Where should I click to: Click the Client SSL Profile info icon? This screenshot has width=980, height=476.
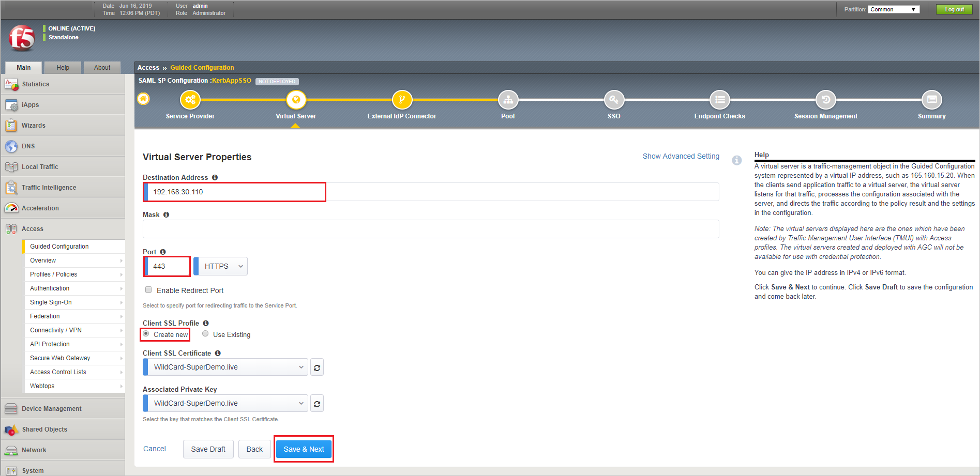[205, 323]
